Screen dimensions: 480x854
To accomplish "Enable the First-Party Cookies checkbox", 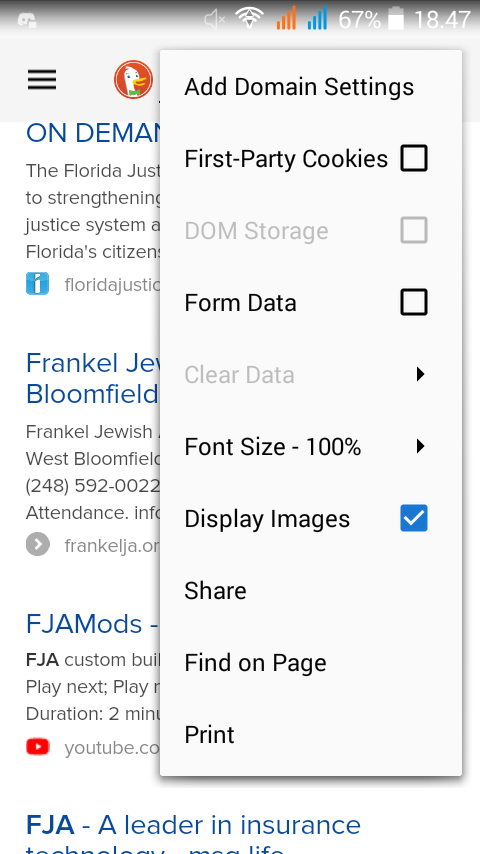I will point(414,158).
